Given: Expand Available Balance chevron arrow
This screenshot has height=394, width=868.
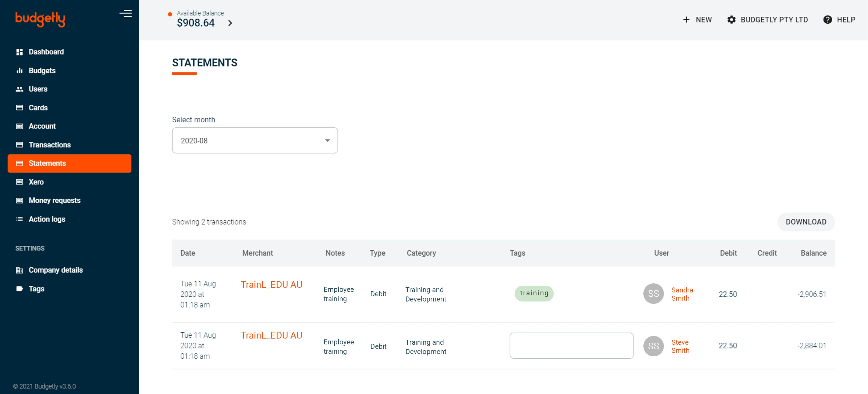Looking at the screenshot, I should (230, 23).
